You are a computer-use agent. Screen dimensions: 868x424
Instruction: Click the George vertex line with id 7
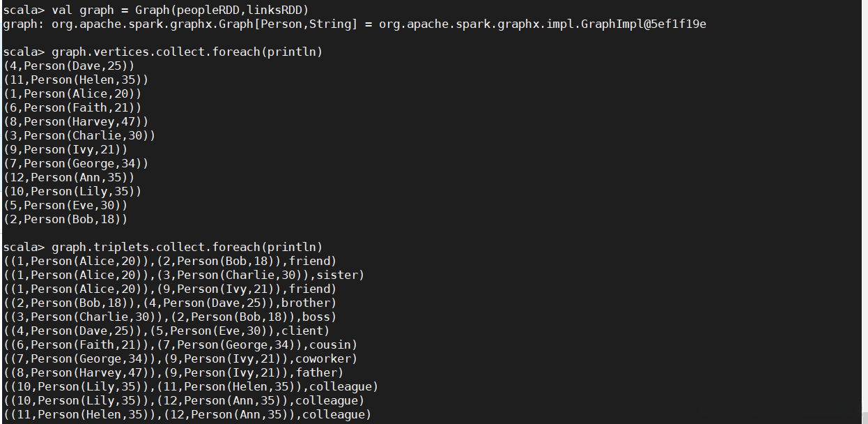click(76, 163)
